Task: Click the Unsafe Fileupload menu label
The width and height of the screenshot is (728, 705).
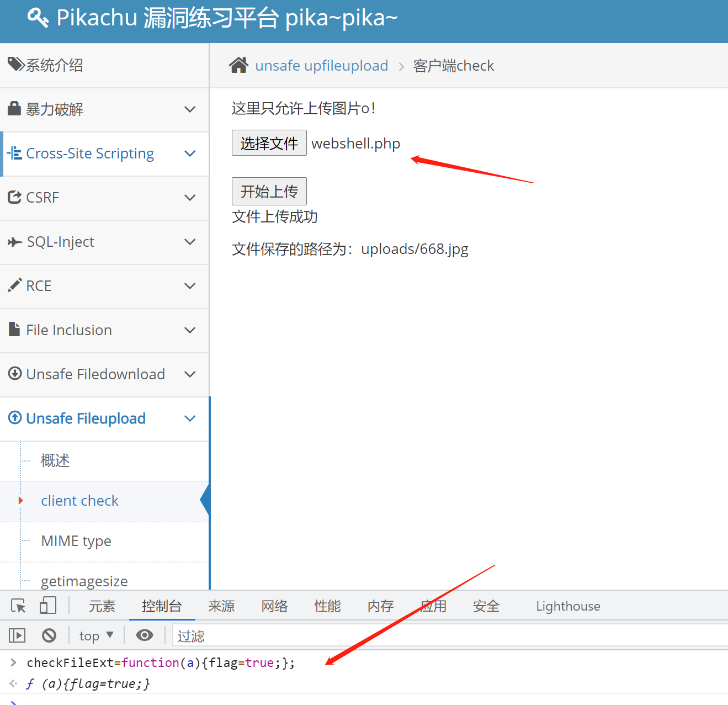Action: [86, 418]
